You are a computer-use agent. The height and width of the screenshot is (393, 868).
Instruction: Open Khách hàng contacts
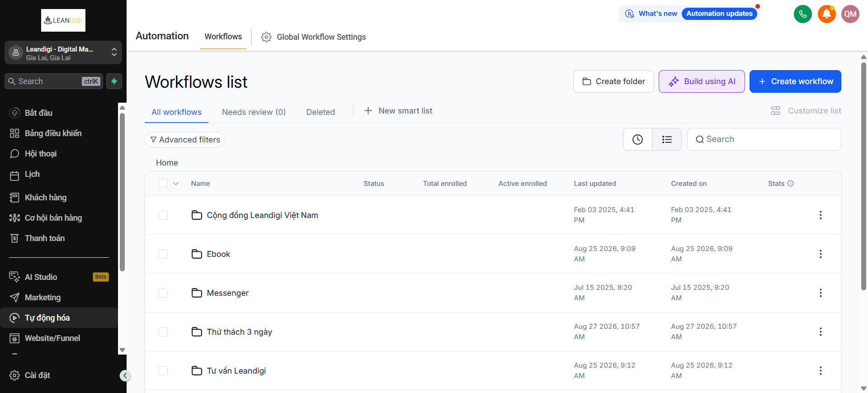coord(59,198)
